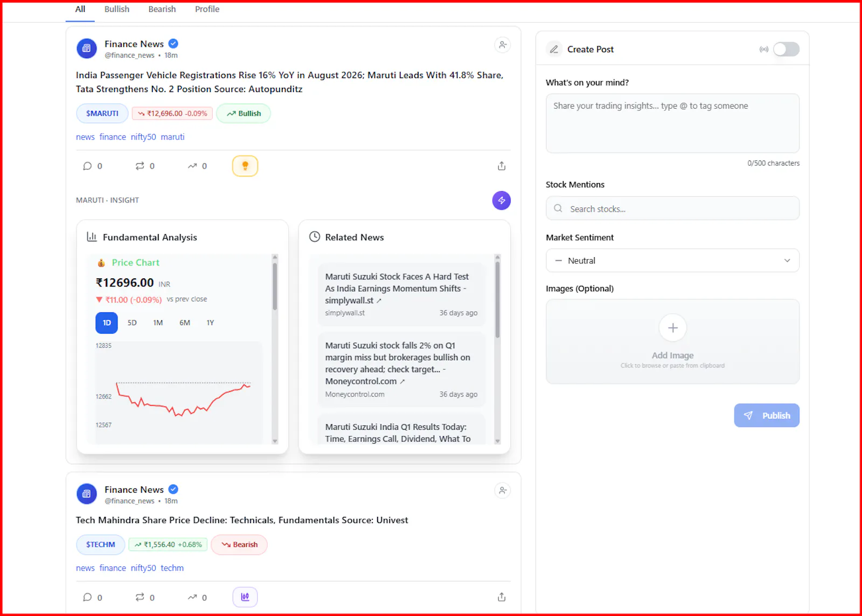Open Maruti Suzuki Stock Faces Hard Test article
This screenshot has height=616, width=862.
(401, 295)
